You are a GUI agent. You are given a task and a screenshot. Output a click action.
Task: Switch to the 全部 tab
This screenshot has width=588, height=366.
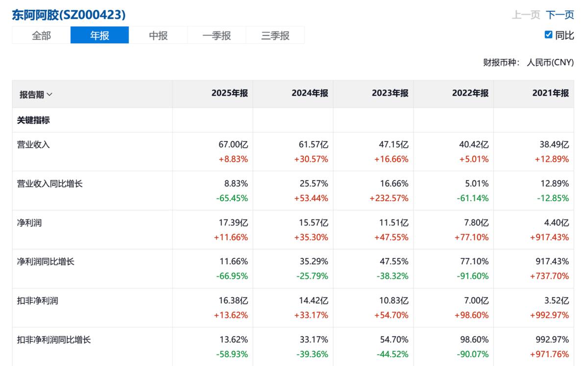click(x=41, y=35)
